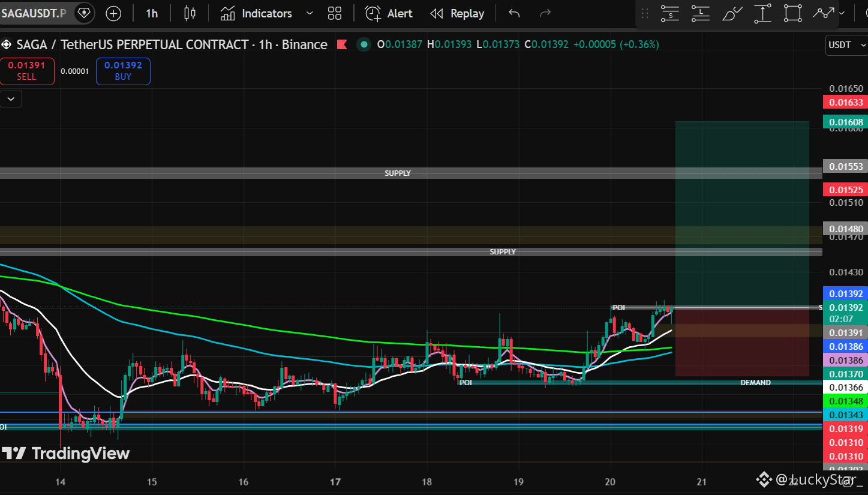
Task: Grab the favorites drawing toolbar handle
Action: coord(645,13)
